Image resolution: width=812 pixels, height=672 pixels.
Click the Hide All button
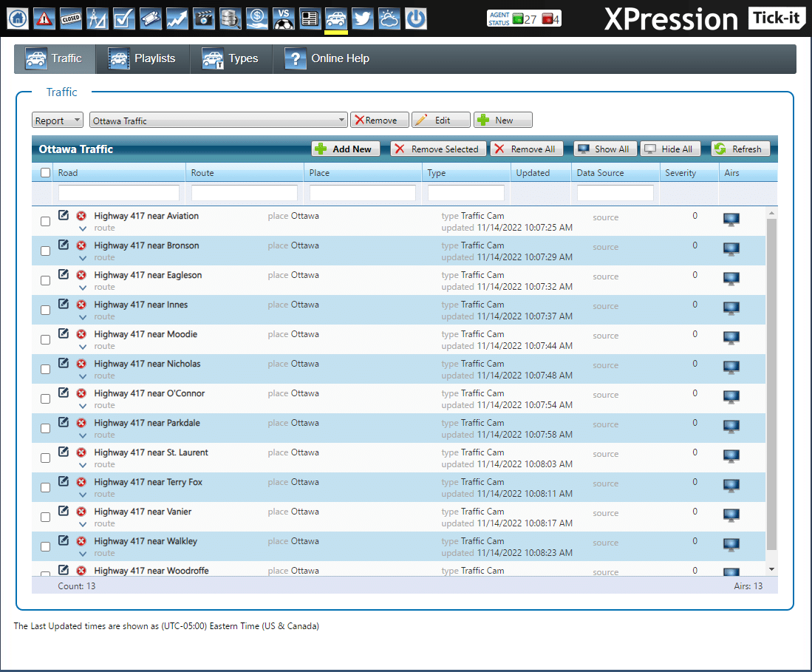(671, 149)
